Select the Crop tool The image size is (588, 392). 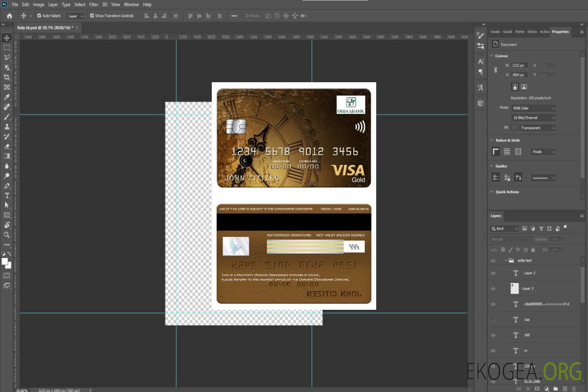tap(7, 77)
